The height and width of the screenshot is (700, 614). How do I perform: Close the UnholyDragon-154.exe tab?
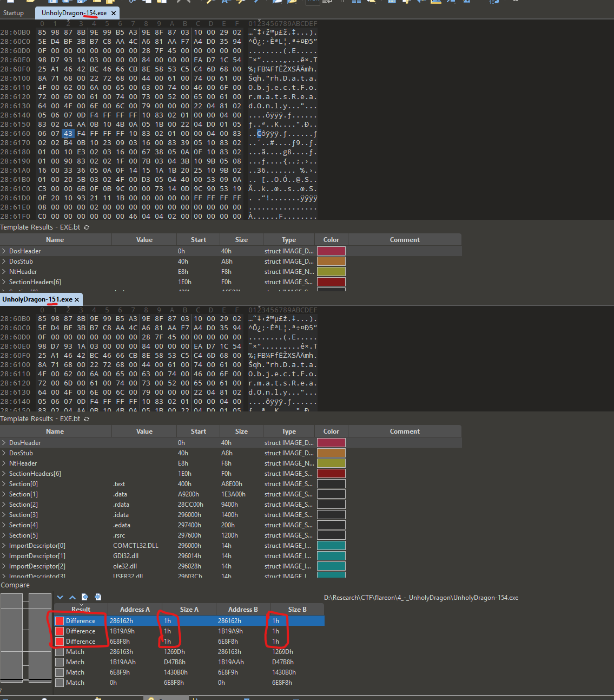[113, 13]
